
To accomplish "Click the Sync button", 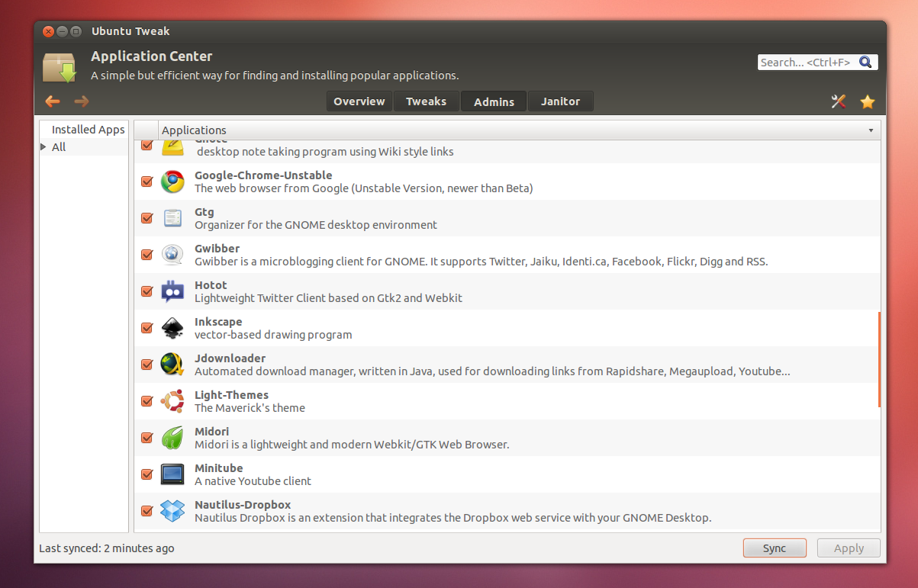I will pyautogui.click(x=775, y=548).
